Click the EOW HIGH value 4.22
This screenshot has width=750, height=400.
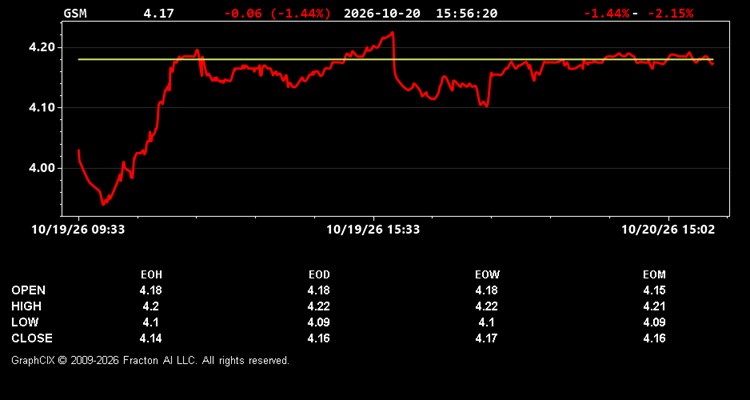click(x=486, y=306)
